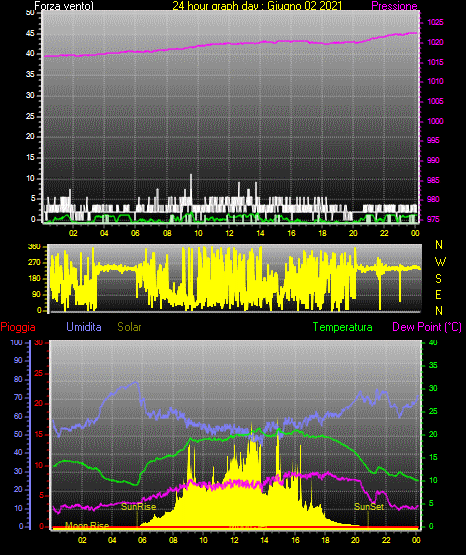Select the "S" compass letter
466x555 pixels.
pos(438,279)
